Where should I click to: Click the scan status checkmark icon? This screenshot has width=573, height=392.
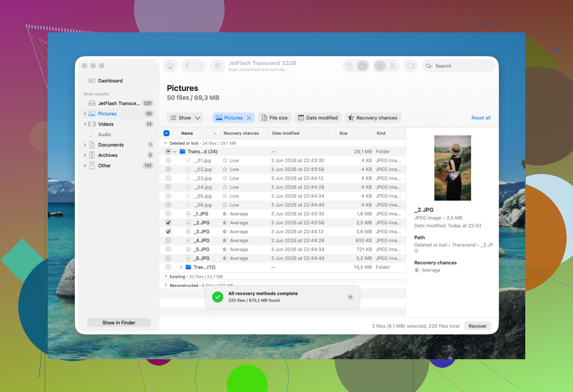click(217, 66)
